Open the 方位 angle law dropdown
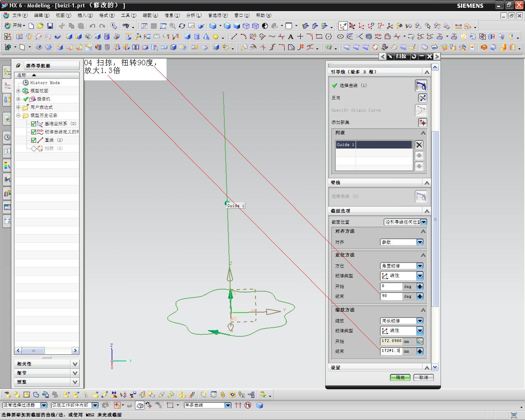The width and height of the screenshot is (525, 420). [x=420, y=266]
